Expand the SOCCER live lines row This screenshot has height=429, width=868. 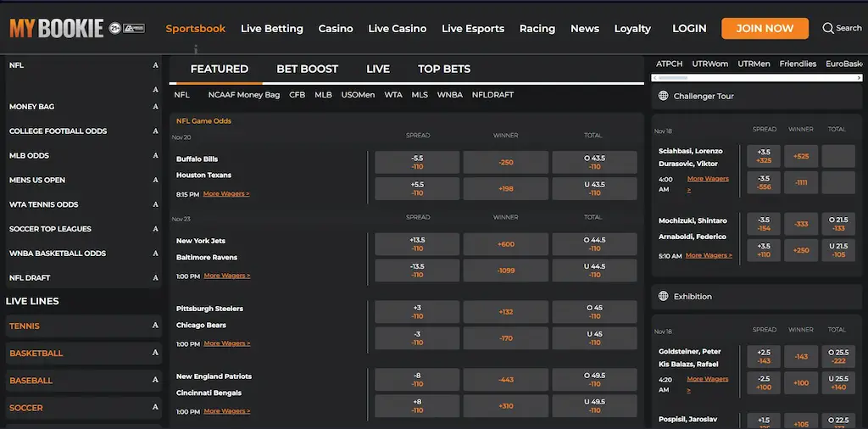pos(84,408)
